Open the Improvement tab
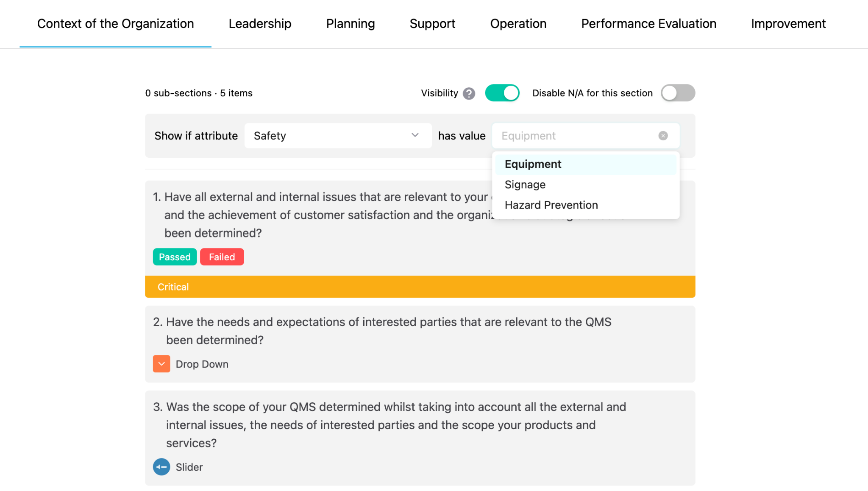Screen dimensions: 868x491 [788, 24]
